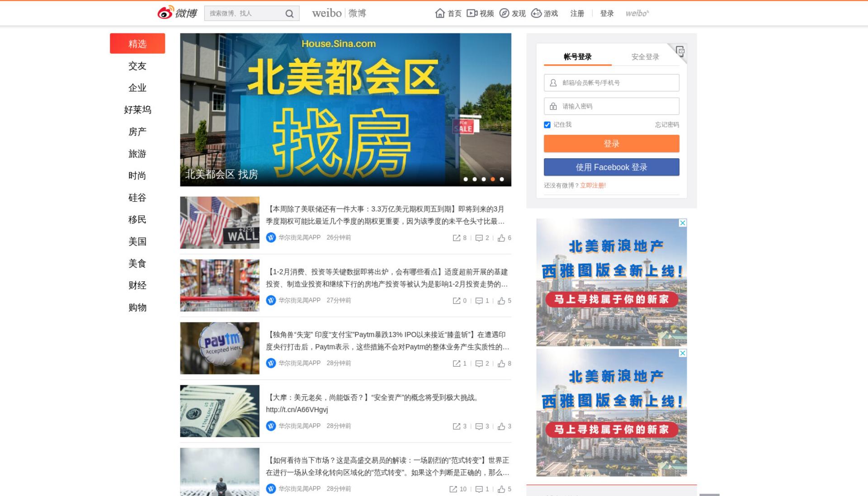The height and width of the screenshot is (496, 868).
Task: Open the 美食 category
Action: click(137, 263)
